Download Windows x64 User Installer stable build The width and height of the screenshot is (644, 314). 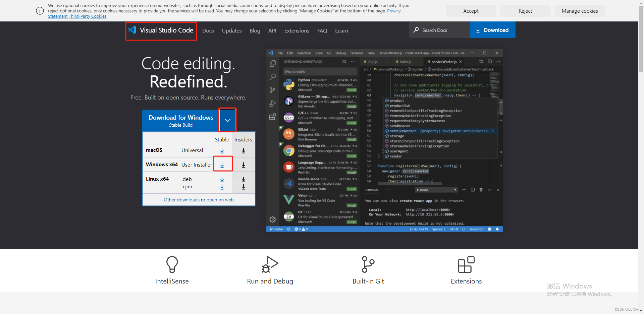[x=222, y=165]
